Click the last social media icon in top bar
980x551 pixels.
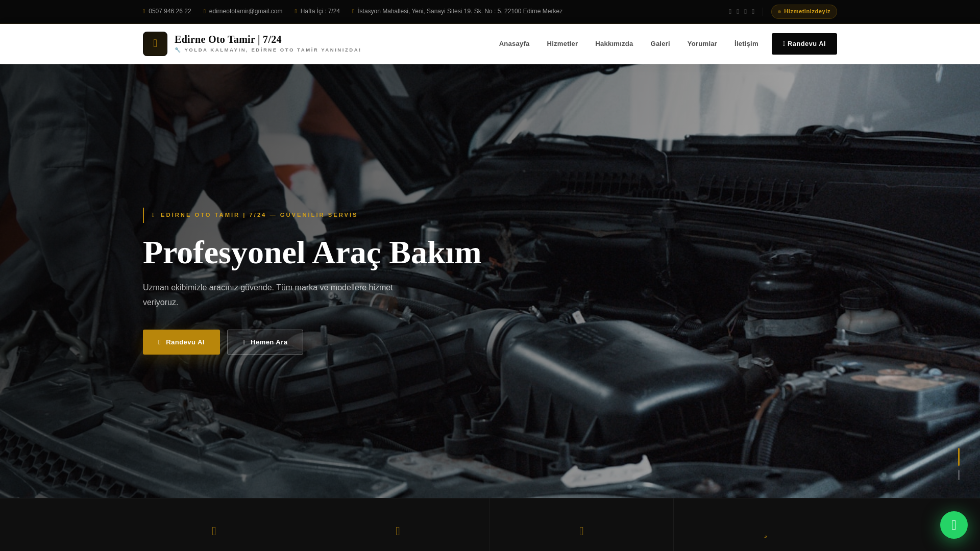pyautogui.click(x=753, y=12)
